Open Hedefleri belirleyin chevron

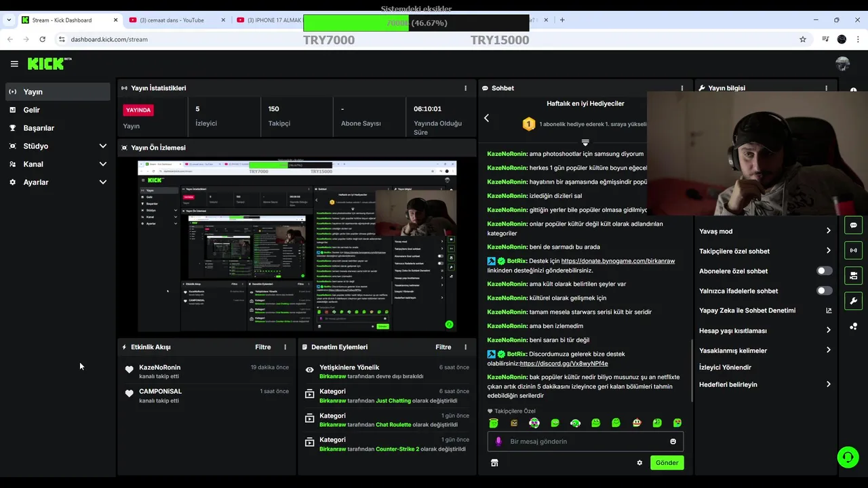click(828, 384)
